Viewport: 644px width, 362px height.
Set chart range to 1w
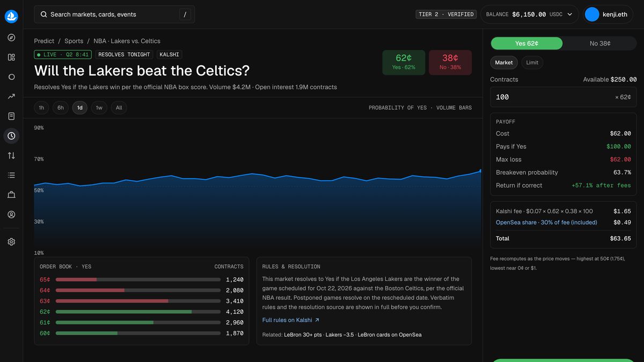(x=99, y=108)
